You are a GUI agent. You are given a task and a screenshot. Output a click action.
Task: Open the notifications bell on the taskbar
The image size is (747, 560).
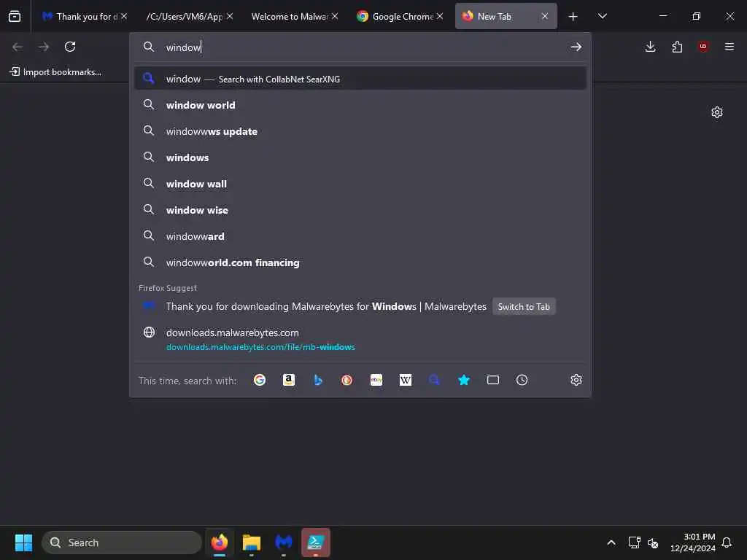tap(727, 542)
